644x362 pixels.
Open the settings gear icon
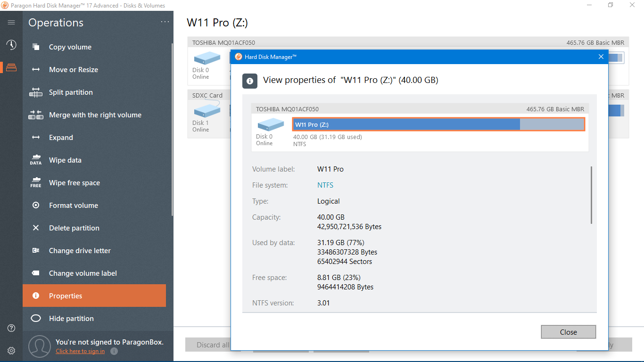point(11,351)
